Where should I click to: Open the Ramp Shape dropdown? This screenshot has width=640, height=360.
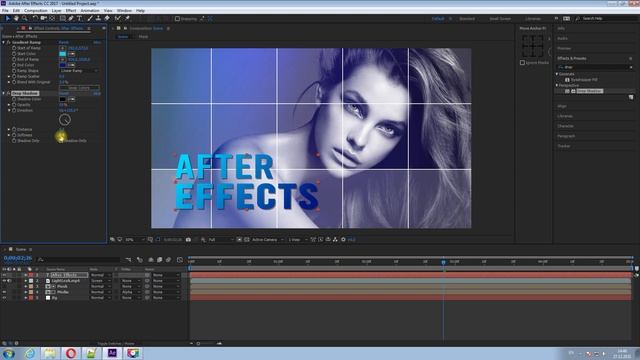[x=79, y=71]
